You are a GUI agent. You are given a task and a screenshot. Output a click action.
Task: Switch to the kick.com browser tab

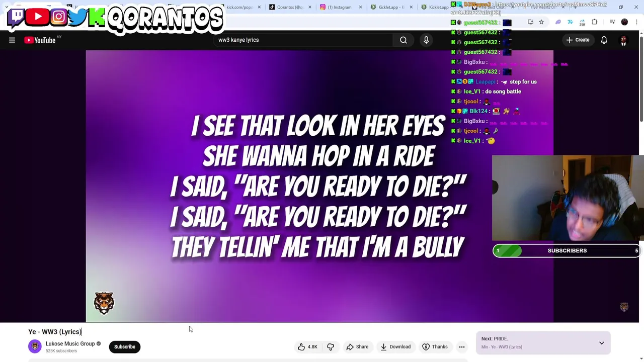point(239,7)
